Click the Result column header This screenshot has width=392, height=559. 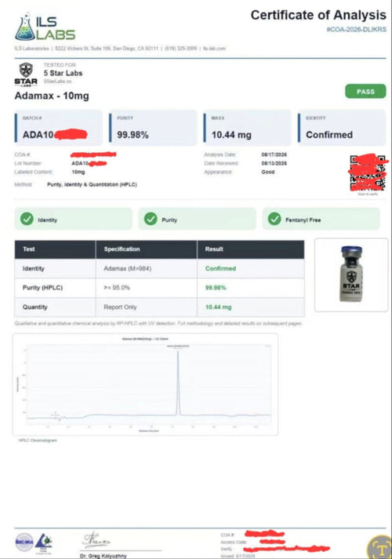tap(251, 249)
